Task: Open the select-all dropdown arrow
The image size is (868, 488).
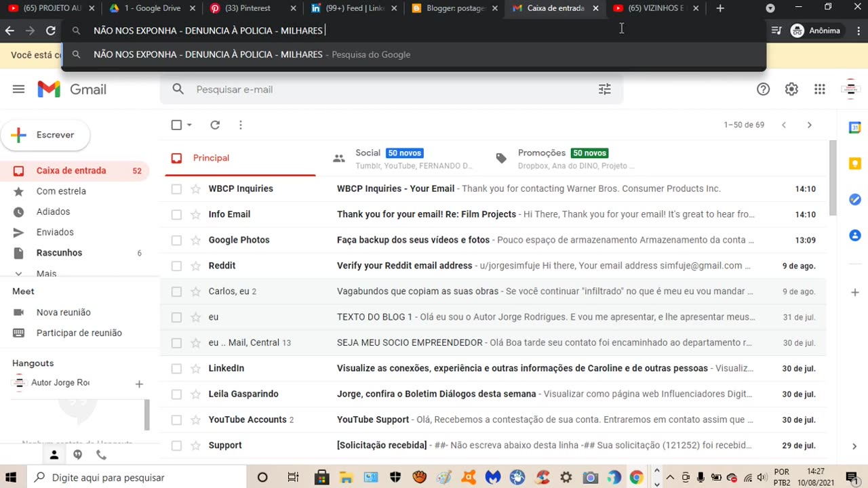Action: [x=189, y=125]
